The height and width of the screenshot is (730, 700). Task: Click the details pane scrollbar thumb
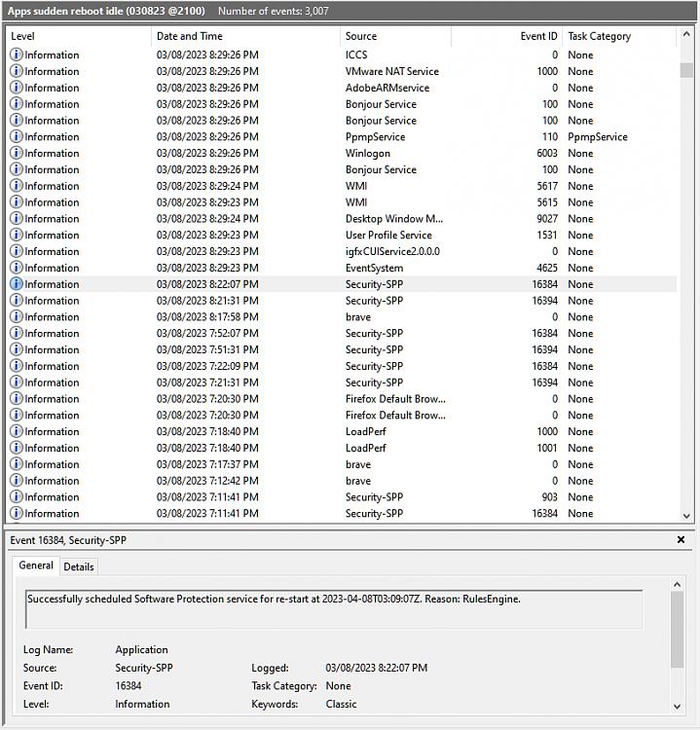coord(678,630)
